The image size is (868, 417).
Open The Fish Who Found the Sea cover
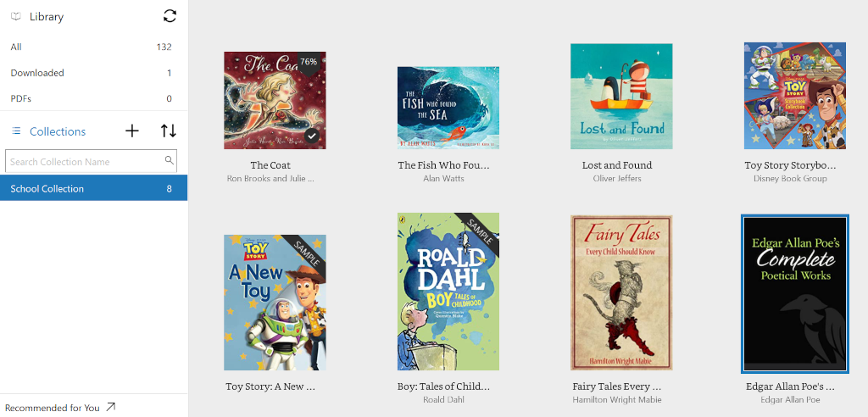point(448,108)
